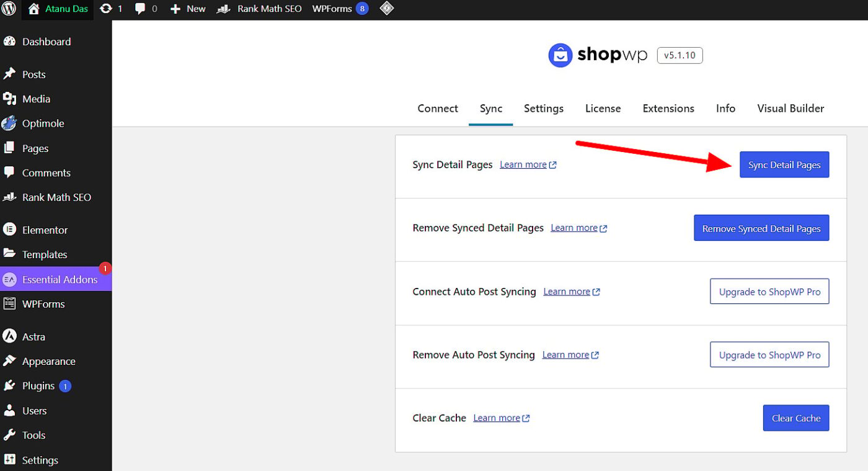Click the Clear Cache button
The height and width of the screenshot is (471, 868).
point(796,418)
